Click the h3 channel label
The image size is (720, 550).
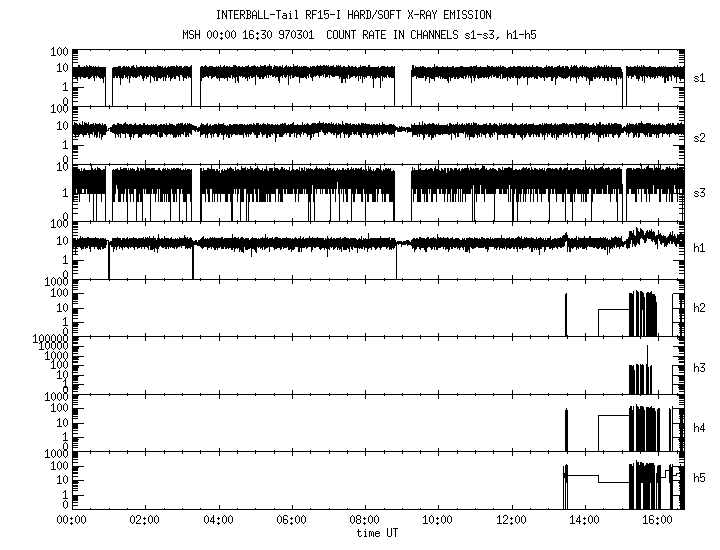pyautogui.click(x=699, y=367)
